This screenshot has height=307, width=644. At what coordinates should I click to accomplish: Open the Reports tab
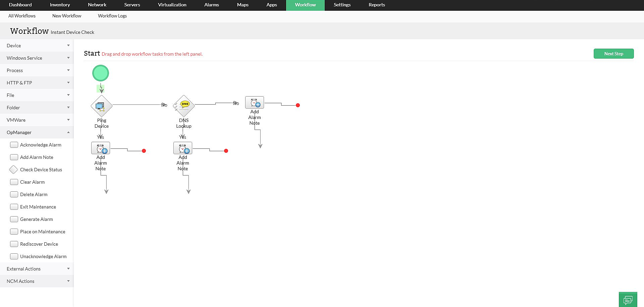(x=377, y=5)
